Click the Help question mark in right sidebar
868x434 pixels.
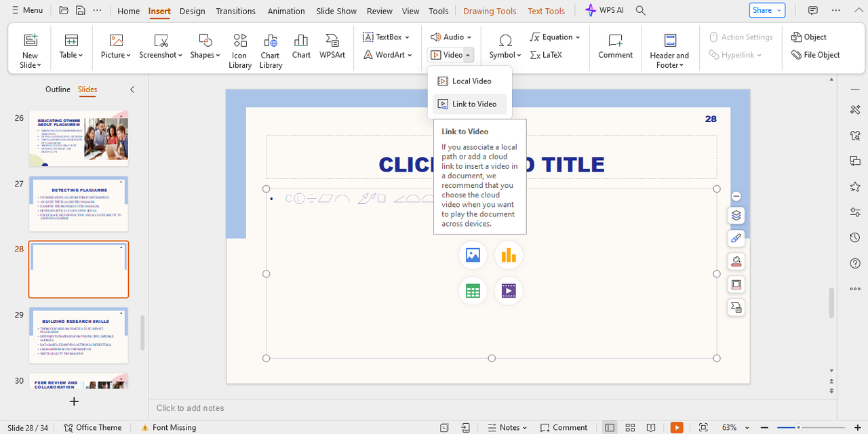(x=855, y=263)
